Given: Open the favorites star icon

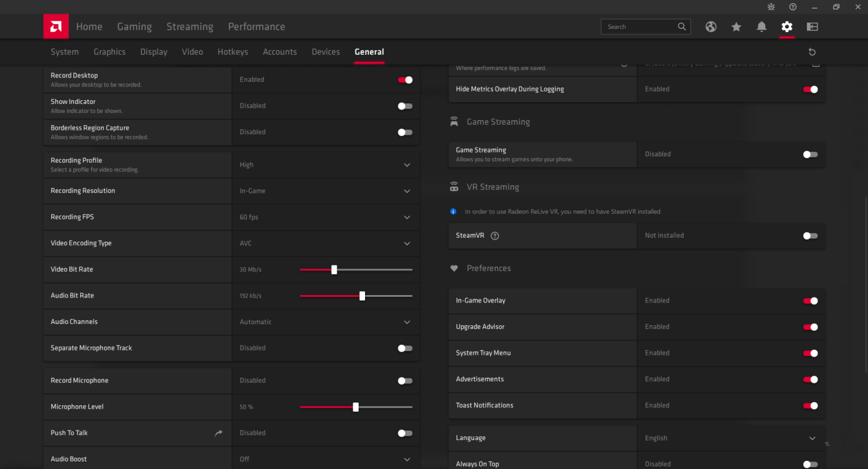Looking at the screenshot, I should (x=736, y=26).
